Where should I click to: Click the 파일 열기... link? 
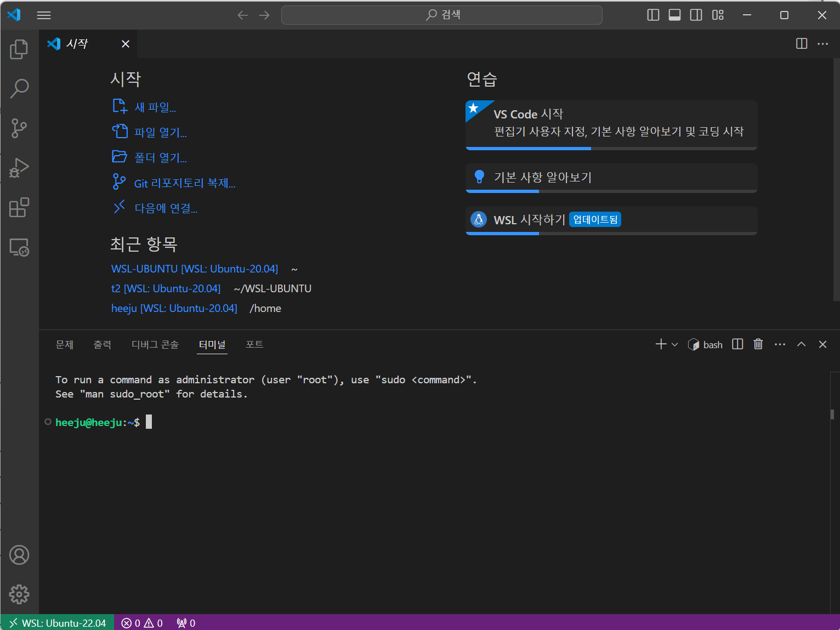(150, 132)
